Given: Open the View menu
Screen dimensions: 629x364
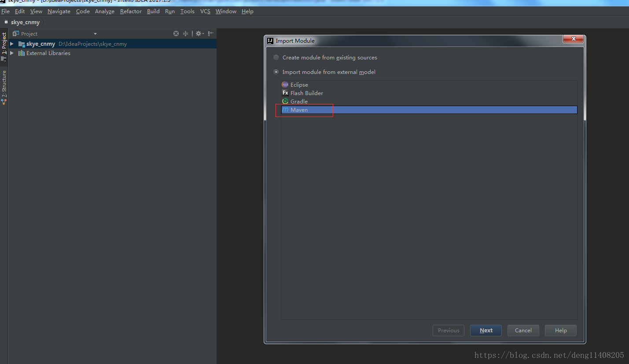Looking at the screenshot, I should pyautogui.click(x=36, y=11).
